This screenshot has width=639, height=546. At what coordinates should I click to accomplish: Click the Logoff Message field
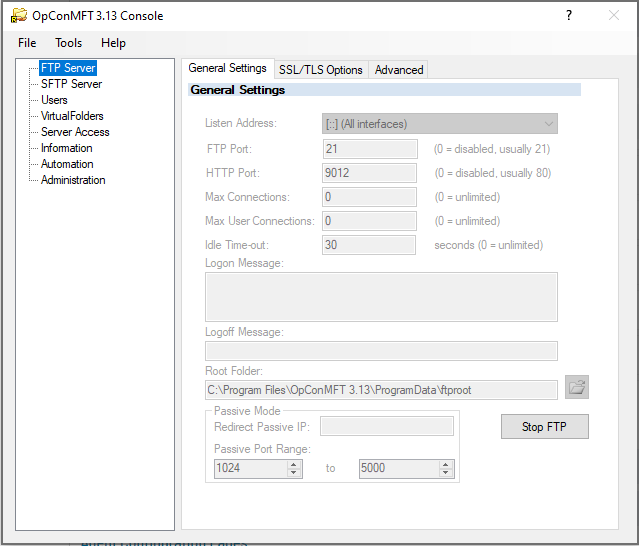[381, 351]
